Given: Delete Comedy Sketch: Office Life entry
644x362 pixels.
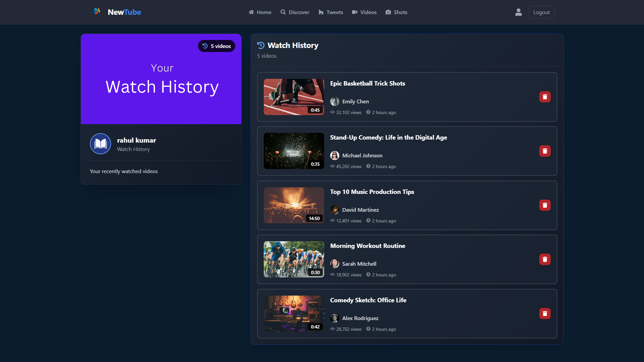Looking at the screenshot, I should point(545,314).
